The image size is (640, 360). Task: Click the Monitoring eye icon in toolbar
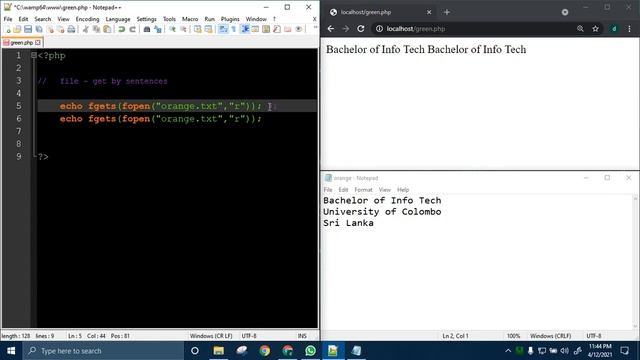point(299,29)
